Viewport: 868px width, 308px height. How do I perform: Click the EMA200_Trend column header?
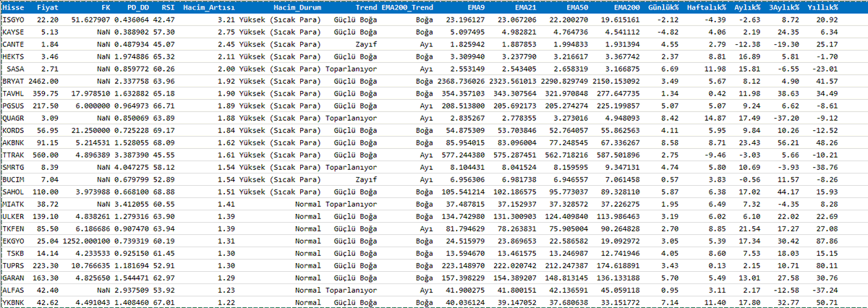(406, 8)
